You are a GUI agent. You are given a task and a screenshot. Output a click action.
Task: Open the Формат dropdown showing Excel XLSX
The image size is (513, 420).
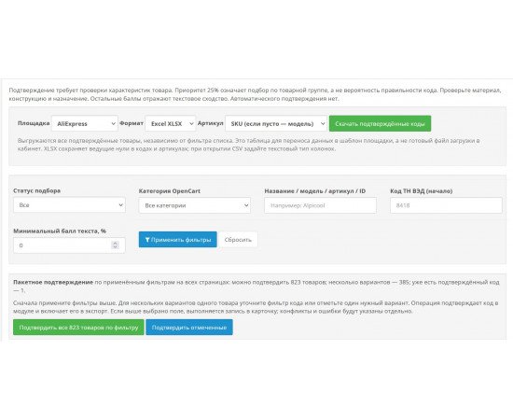[x=171, y=123]
